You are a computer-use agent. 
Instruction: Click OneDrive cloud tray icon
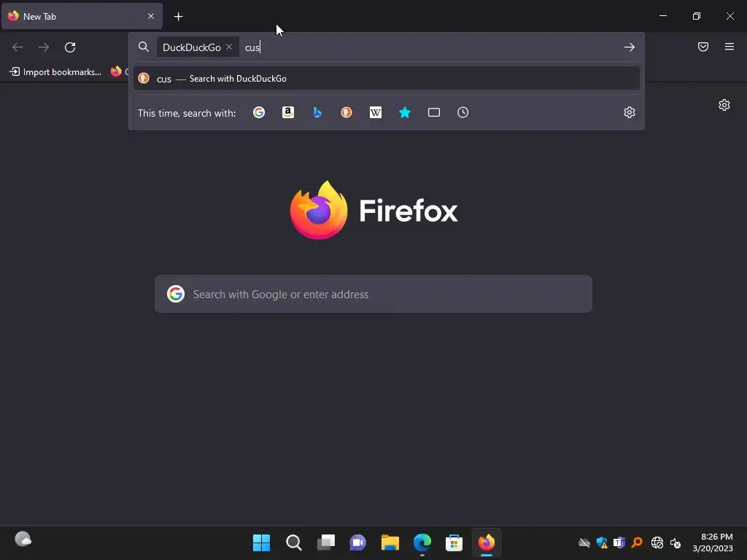(584, 542)
